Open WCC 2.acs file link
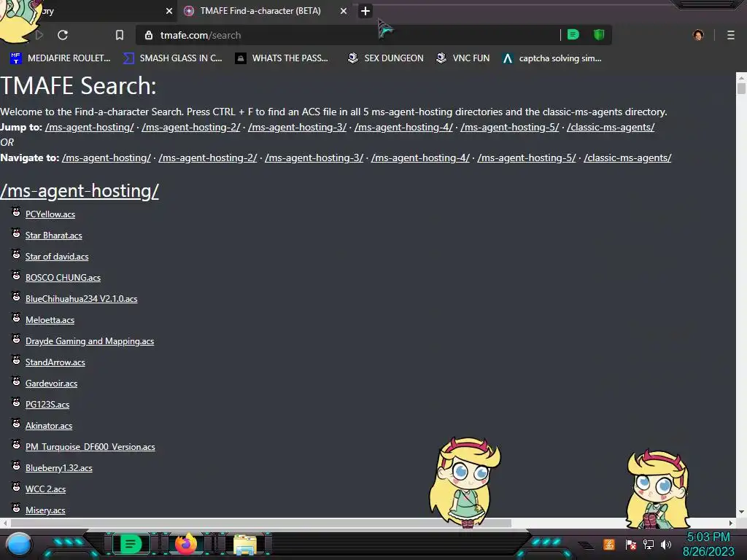The image size is (747, 560). [x=45, y=489]
